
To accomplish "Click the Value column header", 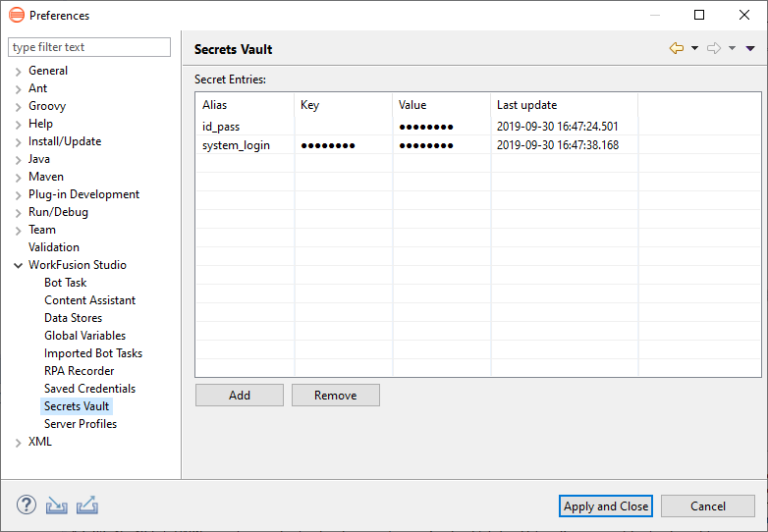I will (x=441, y=105).
